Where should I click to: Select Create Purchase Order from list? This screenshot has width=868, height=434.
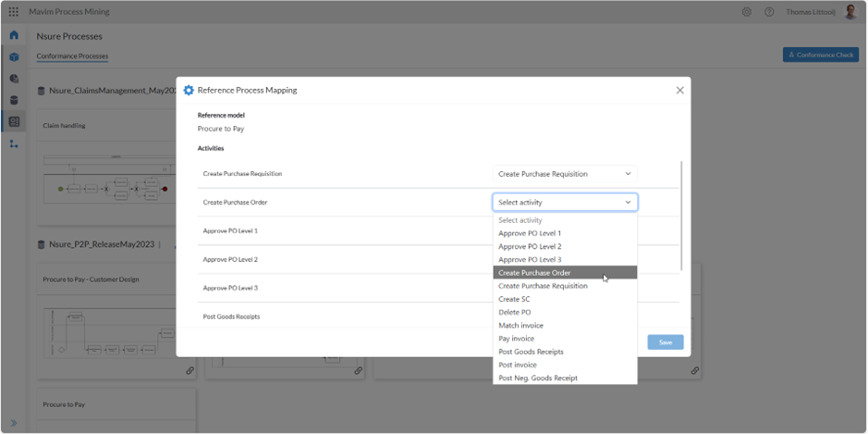[x=534, y=273]
